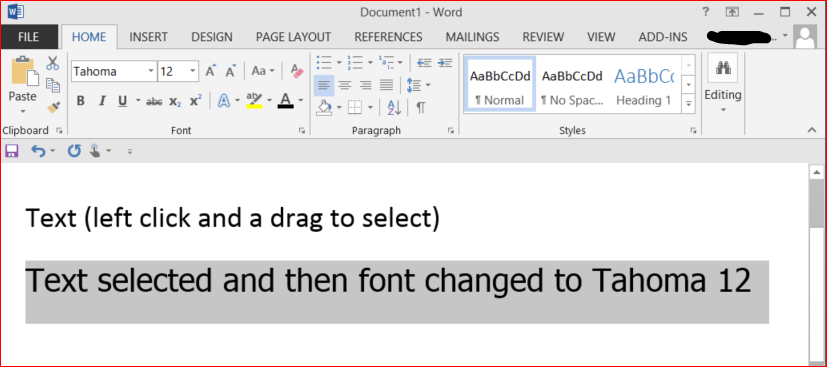
Task: Toggle Underline formatting
Action: (122, 101)
